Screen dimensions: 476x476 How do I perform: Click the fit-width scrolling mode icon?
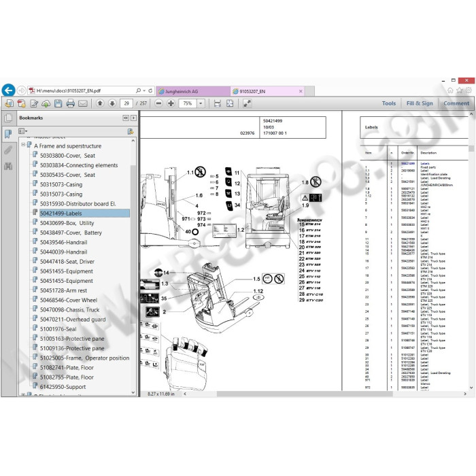218,103
